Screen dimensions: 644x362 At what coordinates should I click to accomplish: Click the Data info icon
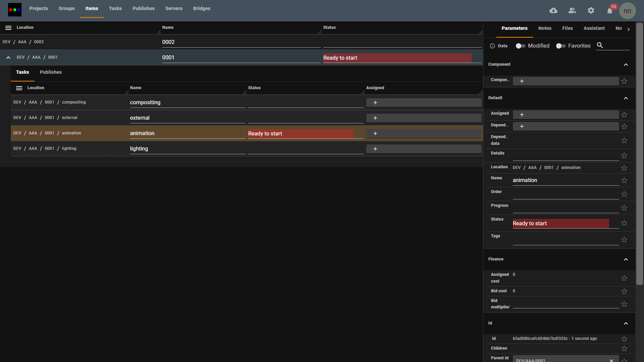point(492,46)
